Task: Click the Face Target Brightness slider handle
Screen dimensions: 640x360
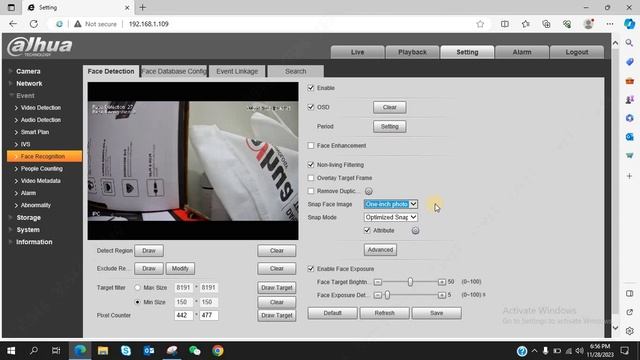Action: [x=410, y=282]
